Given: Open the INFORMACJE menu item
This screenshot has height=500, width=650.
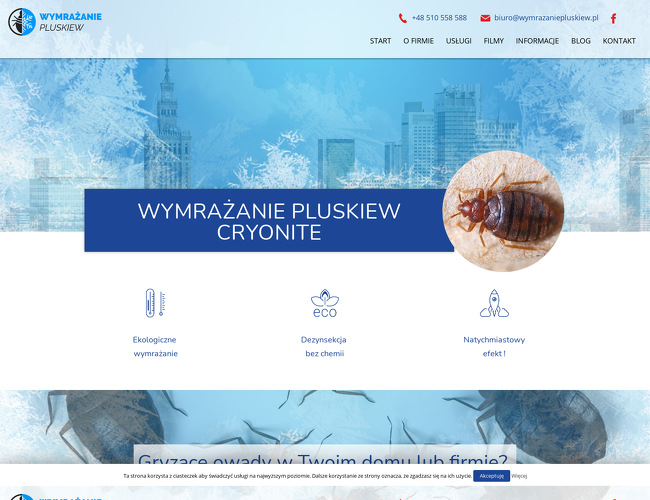Looking at the screenshot, I should pyautogui.click(x=537, y=41).
